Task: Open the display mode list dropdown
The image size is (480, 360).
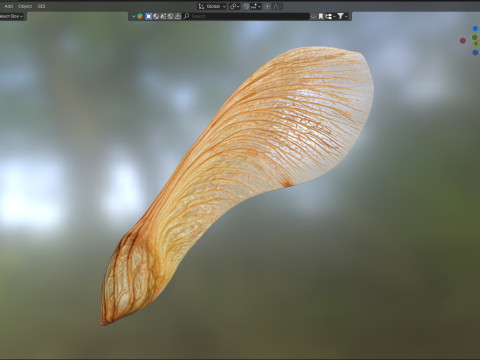Action: (x=330, y=16)
